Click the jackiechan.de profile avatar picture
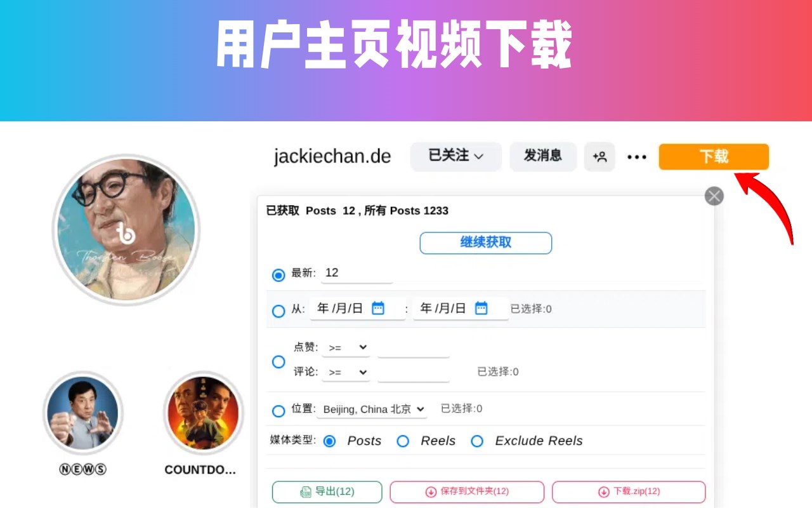 [126, 229]
